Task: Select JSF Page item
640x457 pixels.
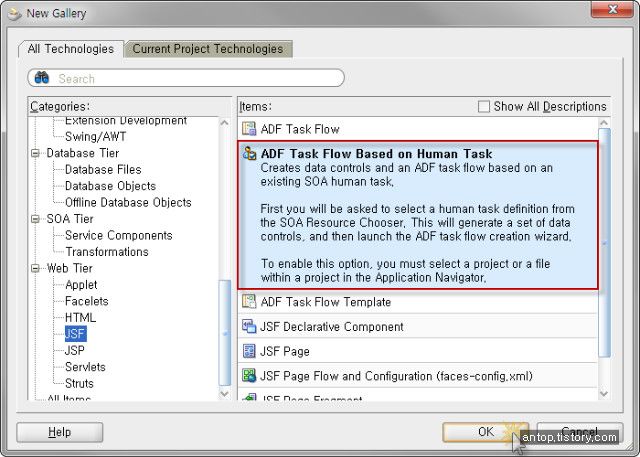Action: [418, 351]
